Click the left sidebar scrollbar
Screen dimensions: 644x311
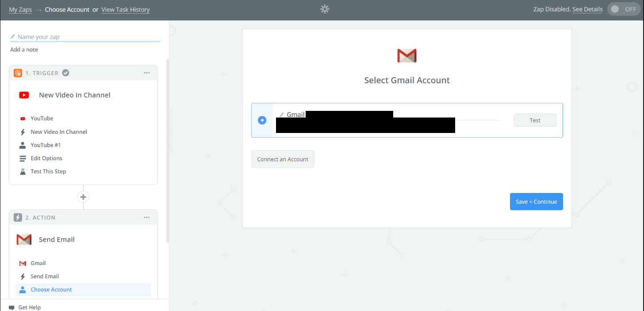coord(167,150)
